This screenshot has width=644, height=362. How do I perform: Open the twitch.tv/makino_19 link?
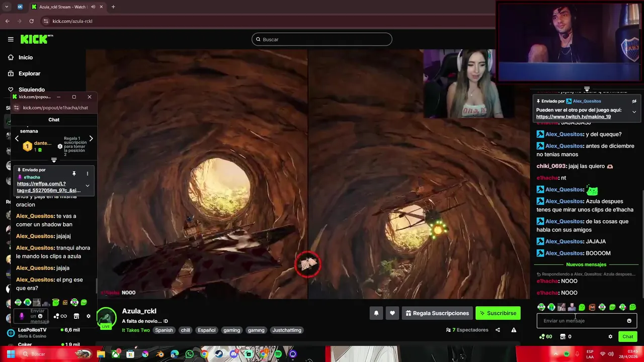(x=574, y=117)
